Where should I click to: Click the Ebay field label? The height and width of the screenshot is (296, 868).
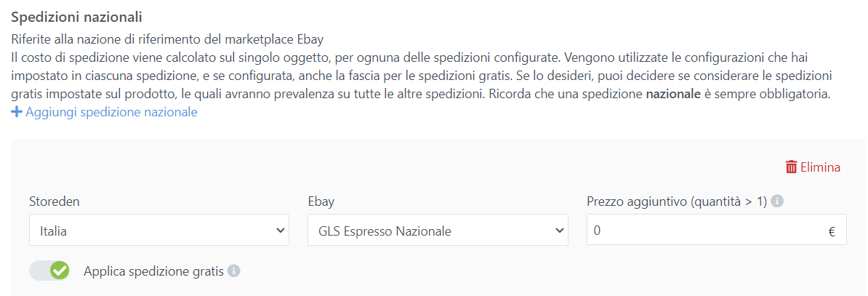(x=321, y=201)
